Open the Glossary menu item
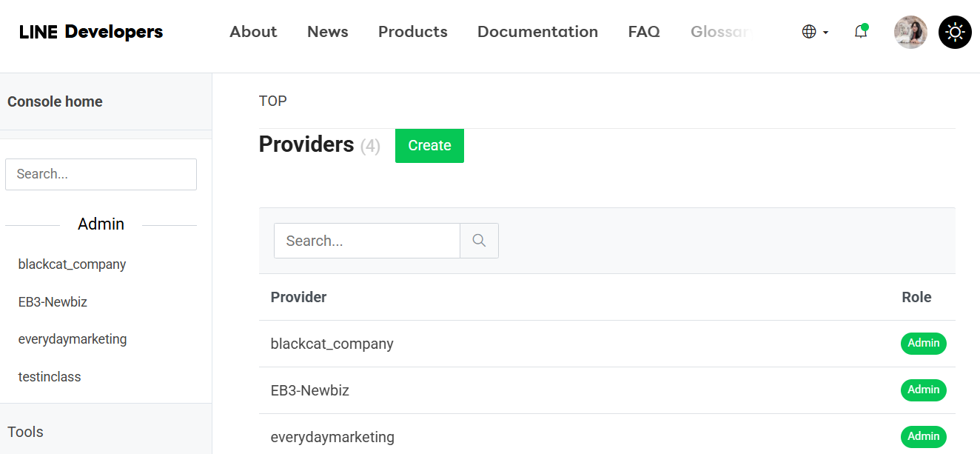 click(722, 32)
